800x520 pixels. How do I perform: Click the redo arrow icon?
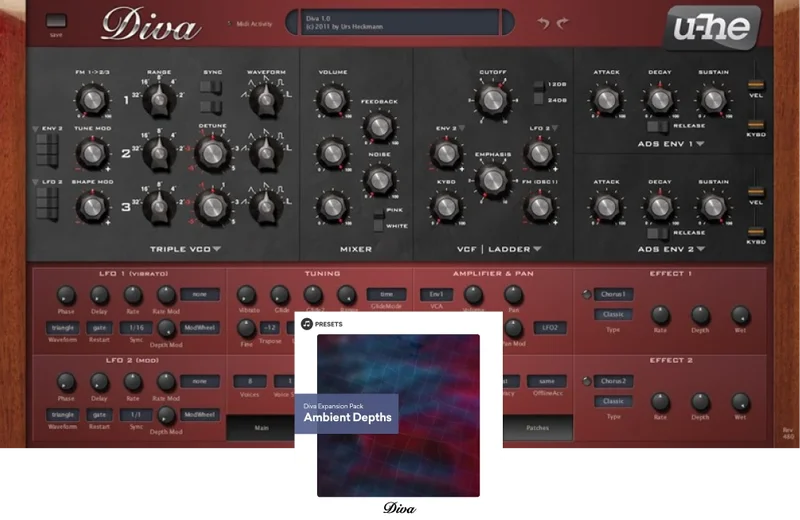[x=562, y=22]
